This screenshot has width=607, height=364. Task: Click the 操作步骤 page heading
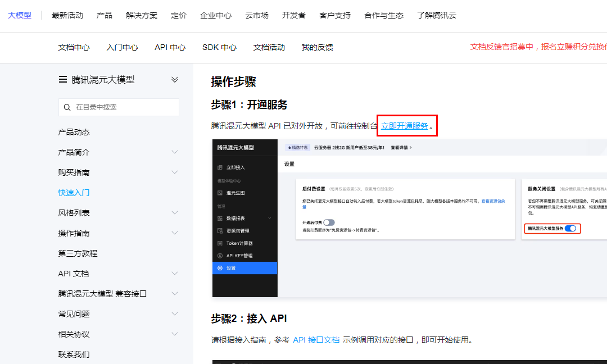point(233,81)
